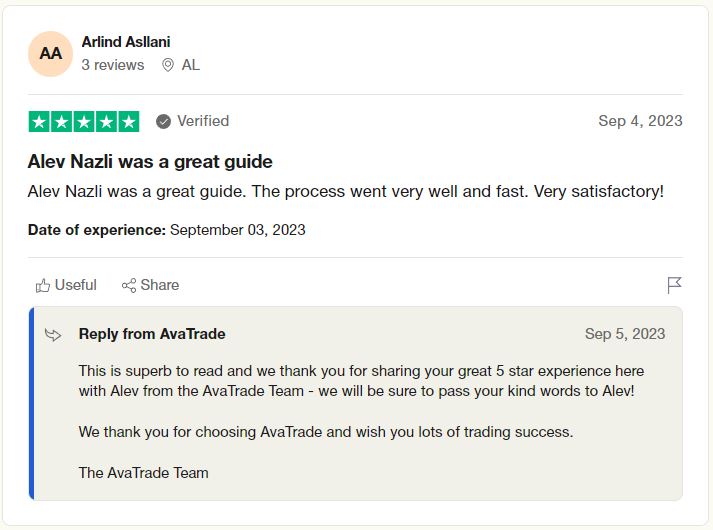
Task: Click the Sep 5, 2023 reply date
Action: [x=624, y=334]
